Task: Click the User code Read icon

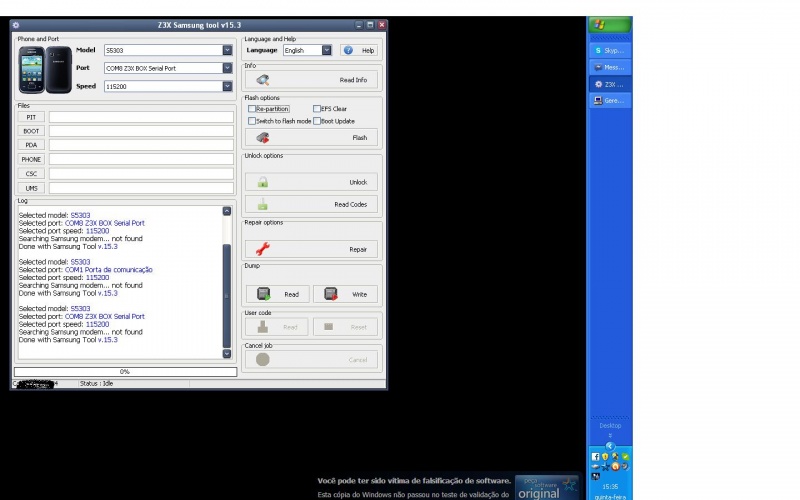Action: coord(263,327)
